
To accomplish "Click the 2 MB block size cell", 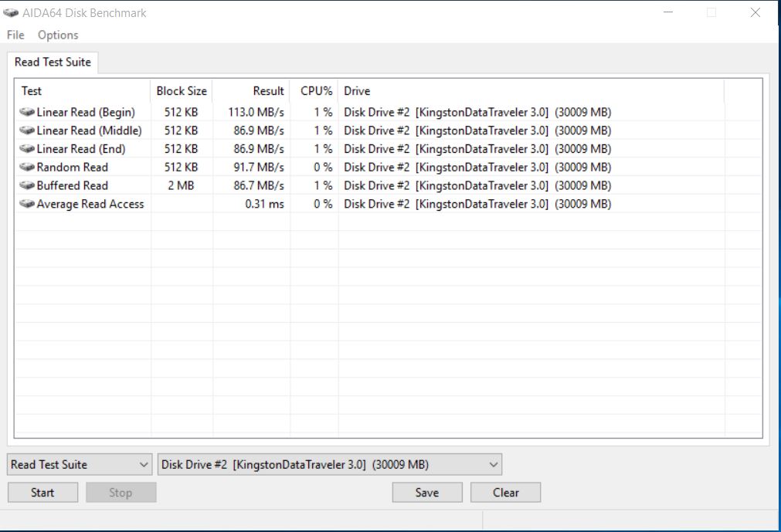I will pos(181,185).
